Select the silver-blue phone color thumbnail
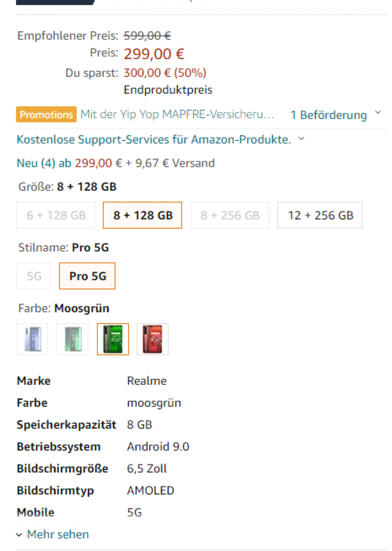The image size is (392, 551). 32,339
